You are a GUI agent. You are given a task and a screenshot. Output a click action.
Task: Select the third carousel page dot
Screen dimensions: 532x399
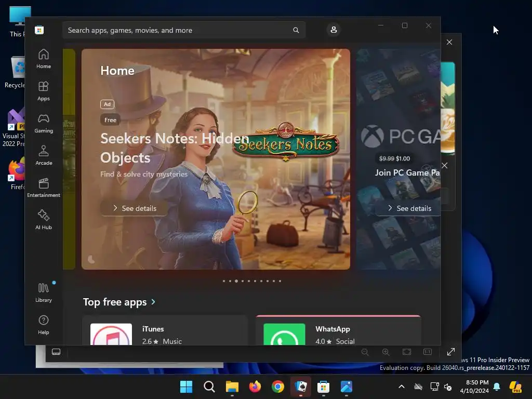236,281
